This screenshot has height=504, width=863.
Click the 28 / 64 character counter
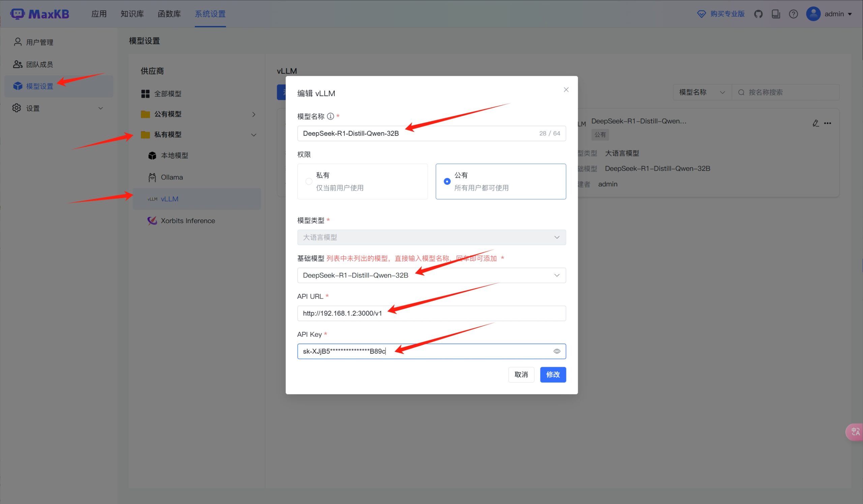pos(549,134)
